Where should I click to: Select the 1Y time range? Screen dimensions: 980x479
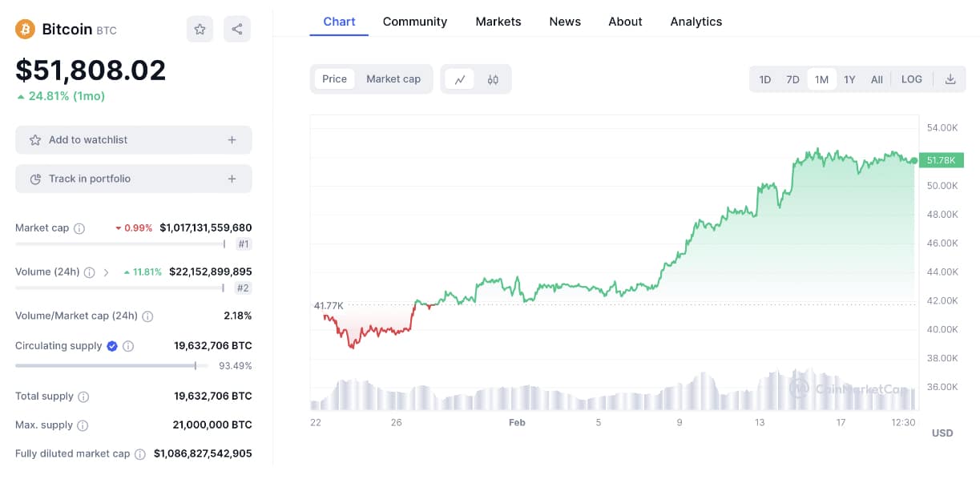[x=849, y=79]
